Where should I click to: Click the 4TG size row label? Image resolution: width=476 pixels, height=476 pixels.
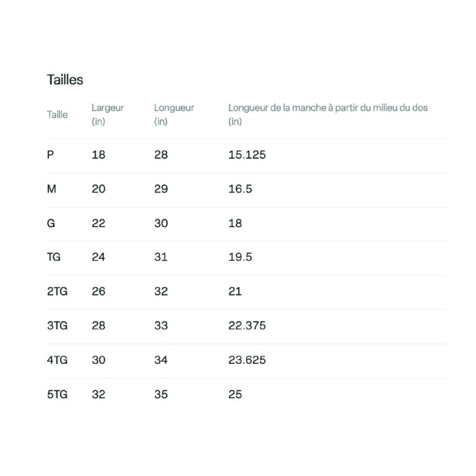(57, 360)
